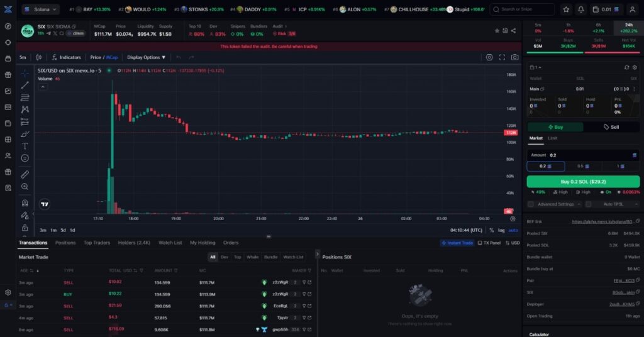This screenshot has height=337, width=644.
Task: Select the text annotation tool
Action: [x=25, y=146]
